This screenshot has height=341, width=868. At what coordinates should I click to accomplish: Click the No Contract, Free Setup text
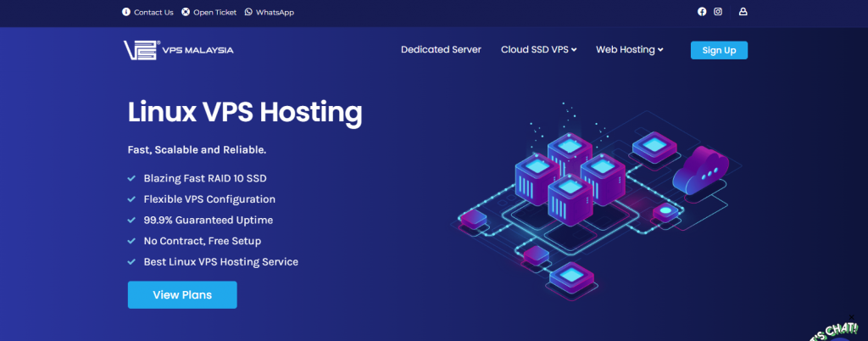202,242
